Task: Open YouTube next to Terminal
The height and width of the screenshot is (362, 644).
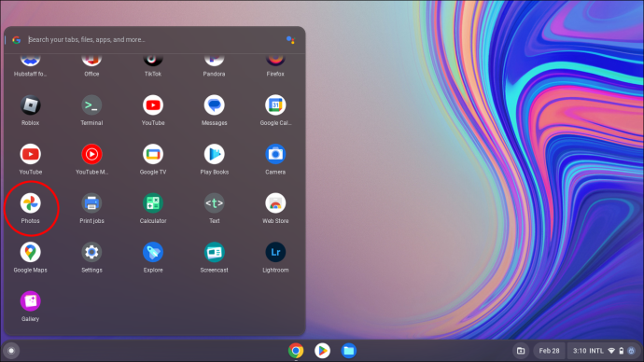Action: tap(153, 105)
